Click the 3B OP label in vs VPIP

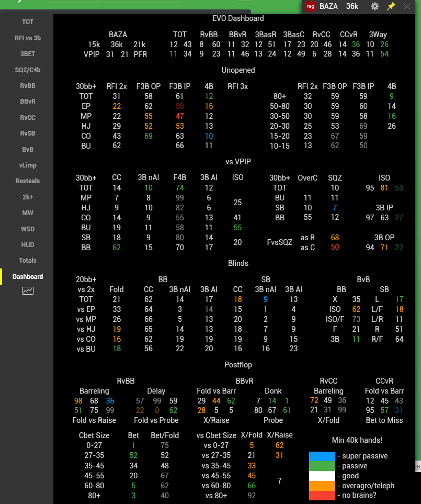384,238
